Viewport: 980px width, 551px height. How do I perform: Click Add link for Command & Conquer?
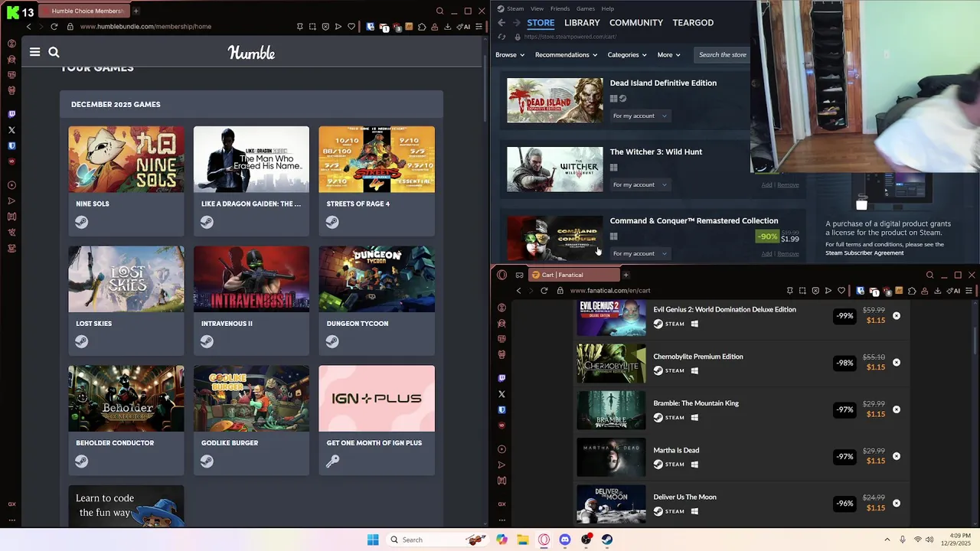[766, 253]
